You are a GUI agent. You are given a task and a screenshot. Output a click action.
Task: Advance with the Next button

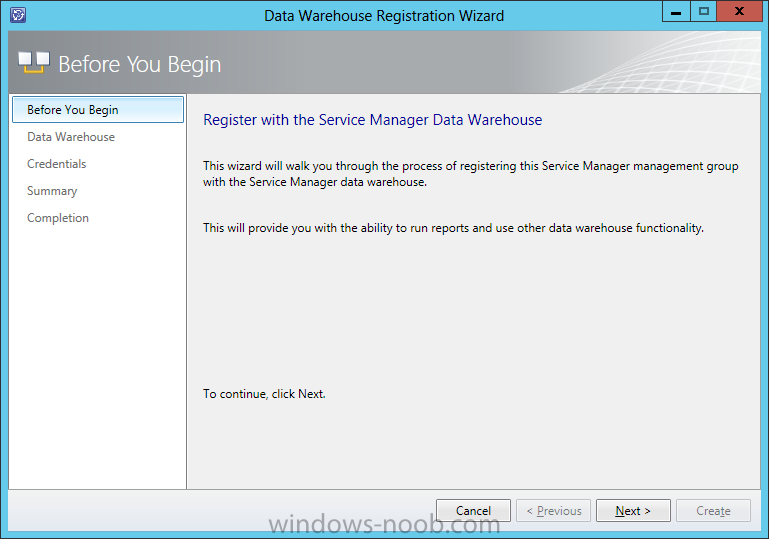[633, 511]
